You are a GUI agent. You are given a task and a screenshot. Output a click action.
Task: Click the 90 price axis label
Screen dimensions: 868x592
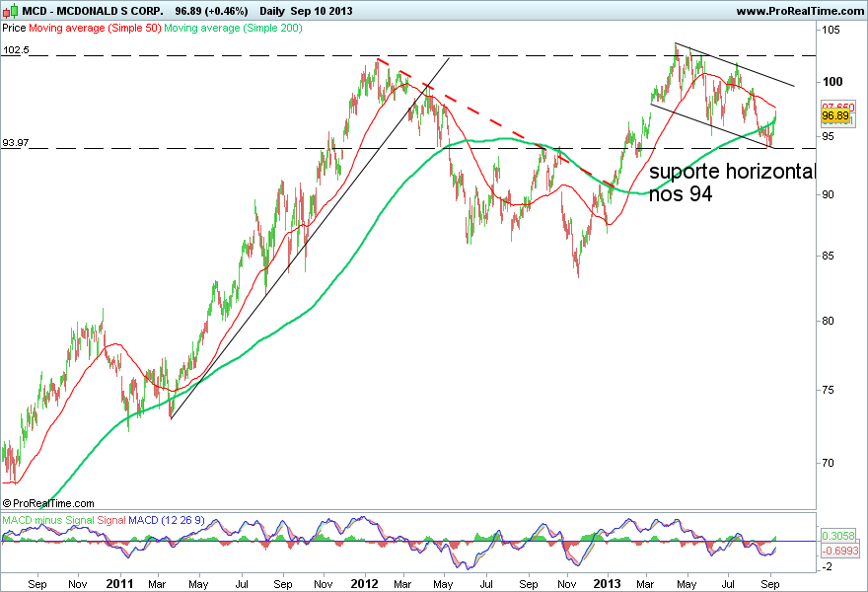click(x=828, y=194)
